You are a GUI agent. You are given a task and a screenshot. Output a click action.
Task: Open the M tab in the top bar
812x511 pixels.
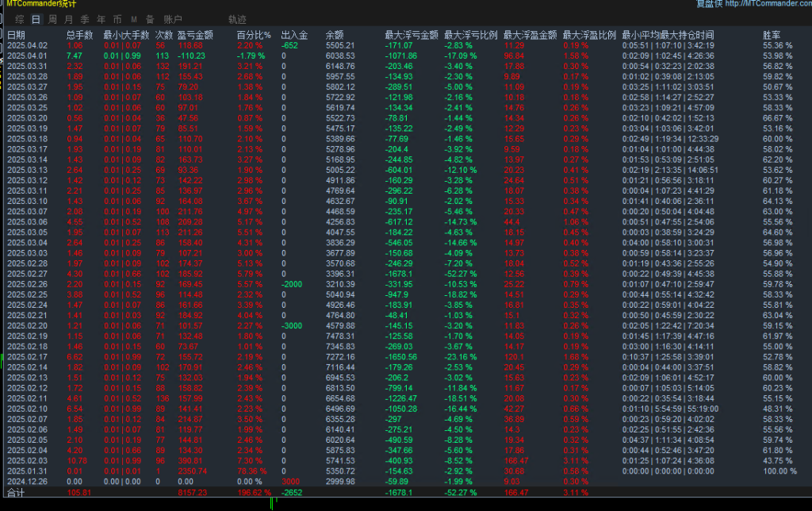(x=133, y=19)
